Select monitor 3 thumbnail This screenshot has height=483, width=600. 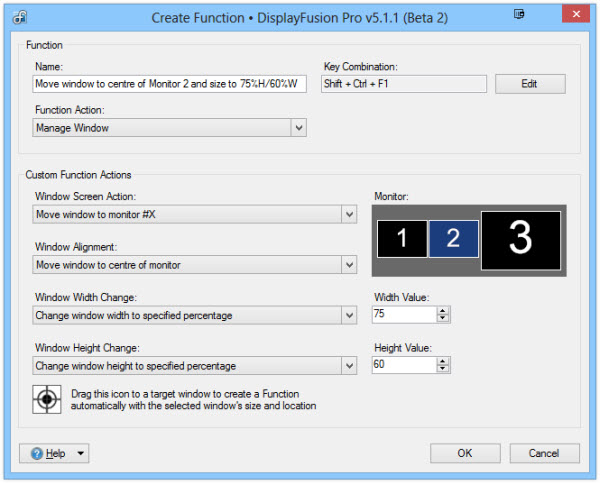(x=521, y=240)
